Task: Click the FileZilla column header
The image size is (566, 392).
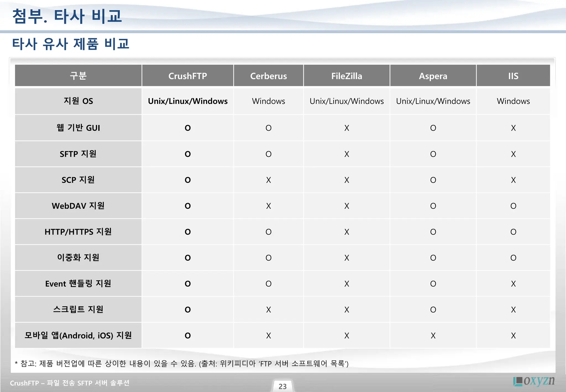Action: pos(347,76)
